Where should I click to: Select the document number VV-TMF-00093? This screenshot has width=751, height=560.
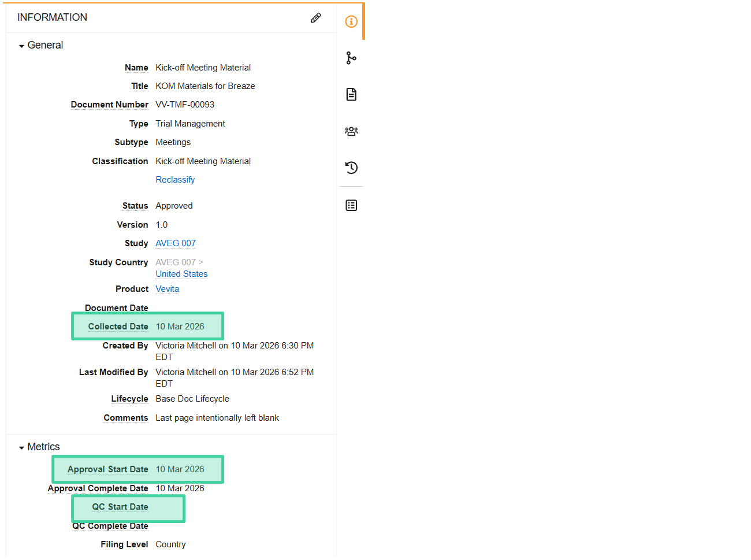pos(185,104)
